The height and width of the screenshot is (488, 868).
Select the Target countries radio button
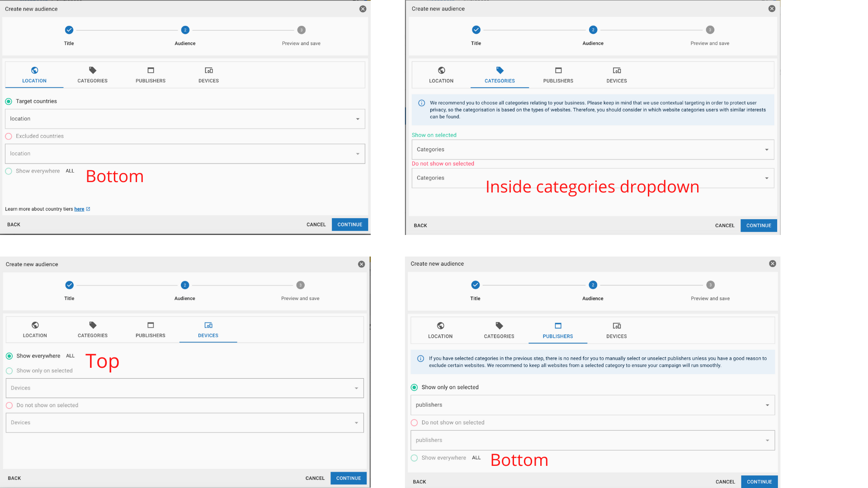click(9, 102)
